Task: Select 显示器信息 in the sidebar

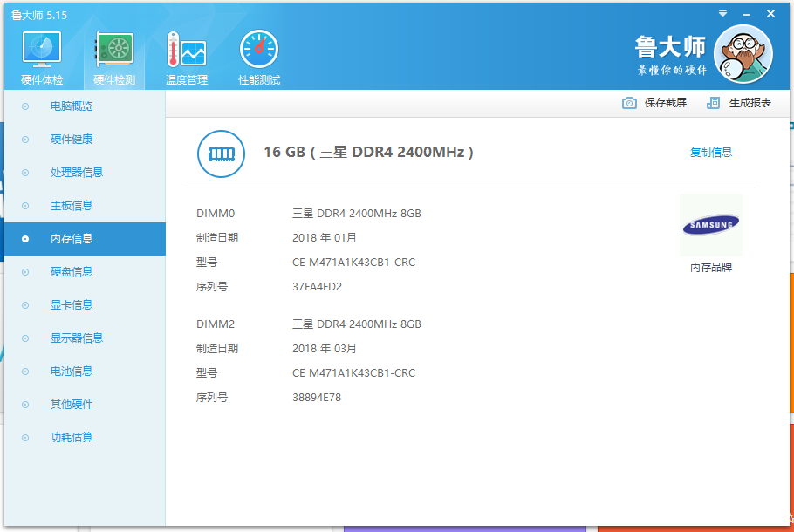Action: (86, 338)
